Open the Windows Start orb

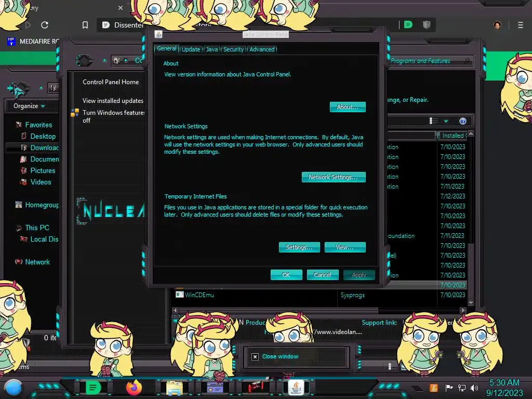click(x=14, y=389)
